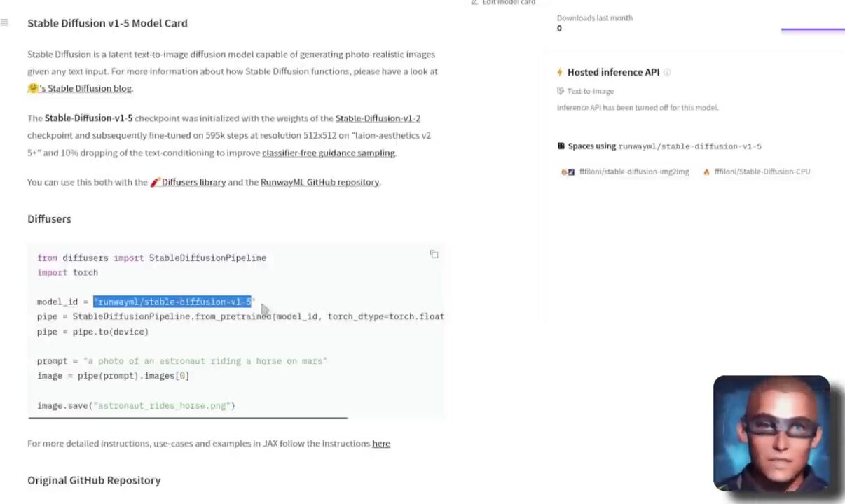Click the flame icon for Stable-Diffusion-CPU space
This screenshot has height=504, width=845.
(706, 171)
